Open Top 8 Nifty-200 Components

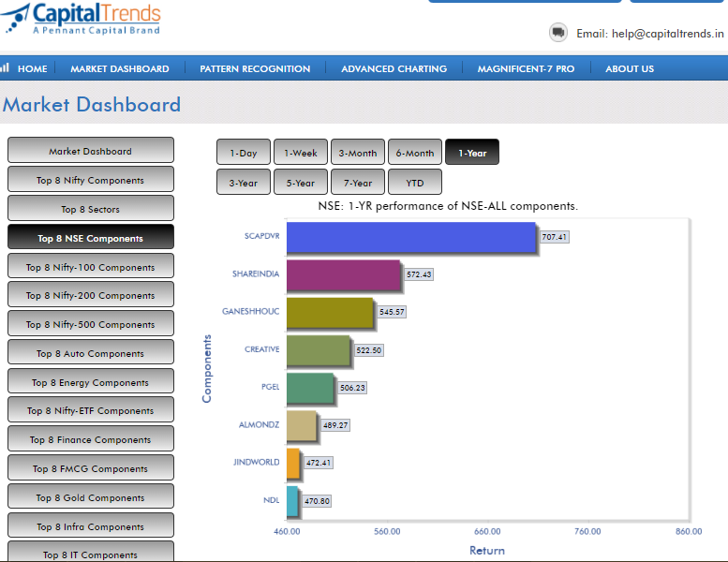tap(91, 295)
